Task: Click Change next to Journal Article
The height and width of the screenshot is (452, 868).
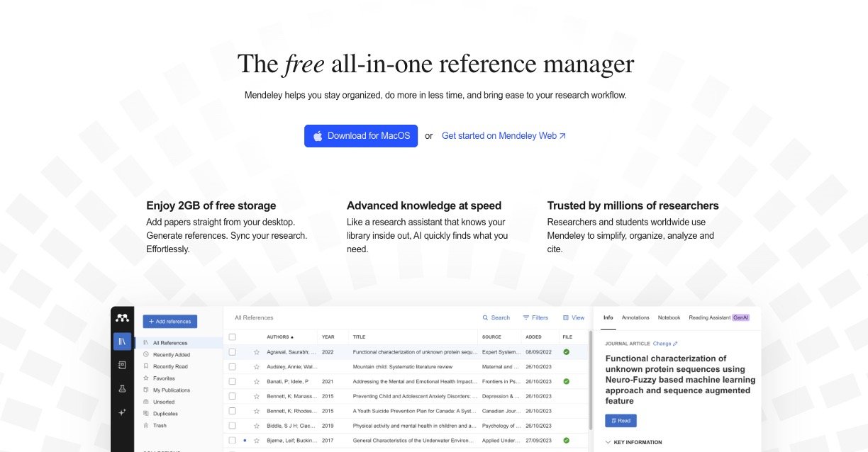Action: coord(665,344)
